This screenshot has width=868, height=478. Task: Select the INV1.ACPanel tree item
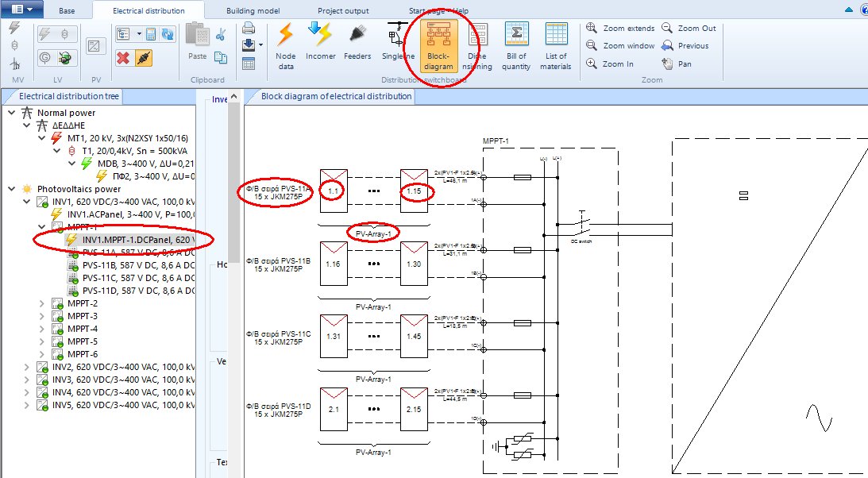pos(119,214)
